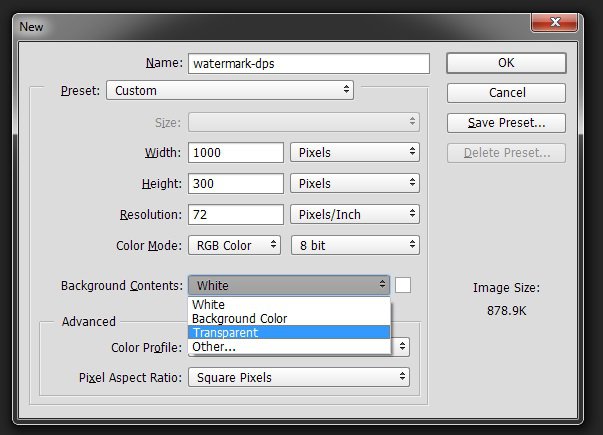Open the Width units dropdown
This screenshot has width=603, height=435.
click(x=354, y=153)
